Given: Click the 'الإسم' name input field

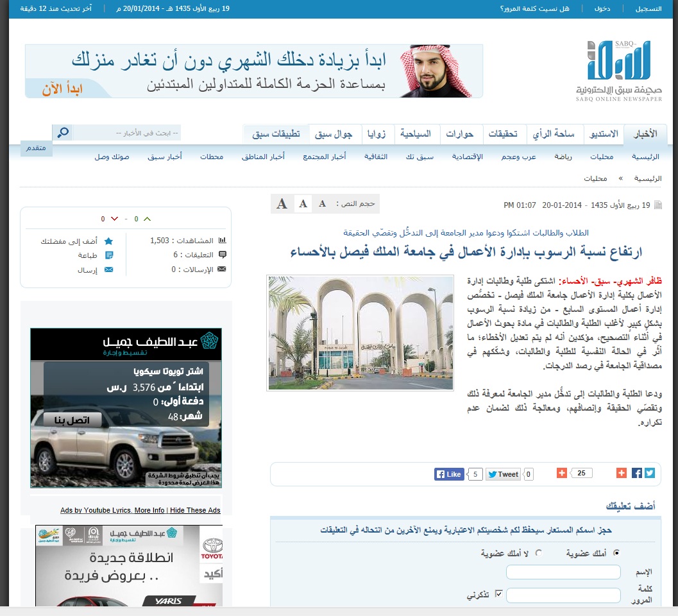Looking at the screenshot, I should (x=563, y=572).
